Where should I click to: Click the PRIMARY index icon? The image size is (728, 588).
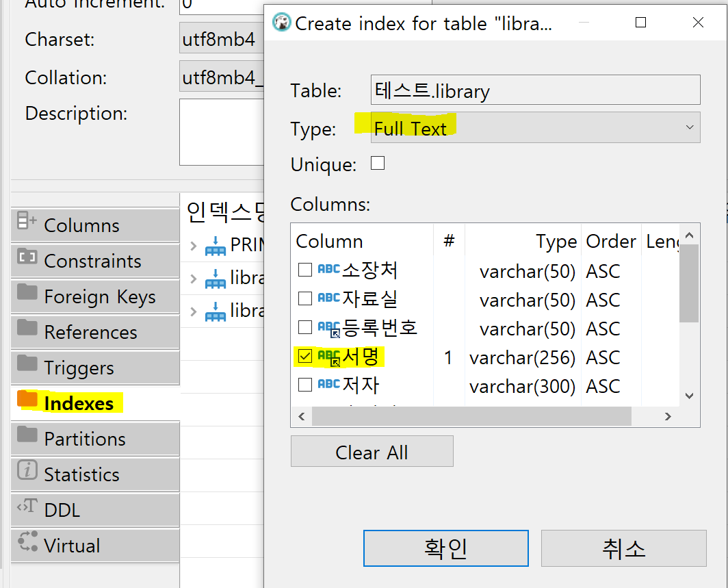click(216, 244)
